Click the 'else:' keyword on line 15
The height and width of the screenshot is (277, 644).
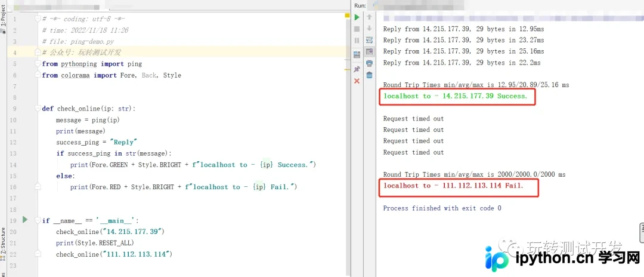click(x=66, y=176)
